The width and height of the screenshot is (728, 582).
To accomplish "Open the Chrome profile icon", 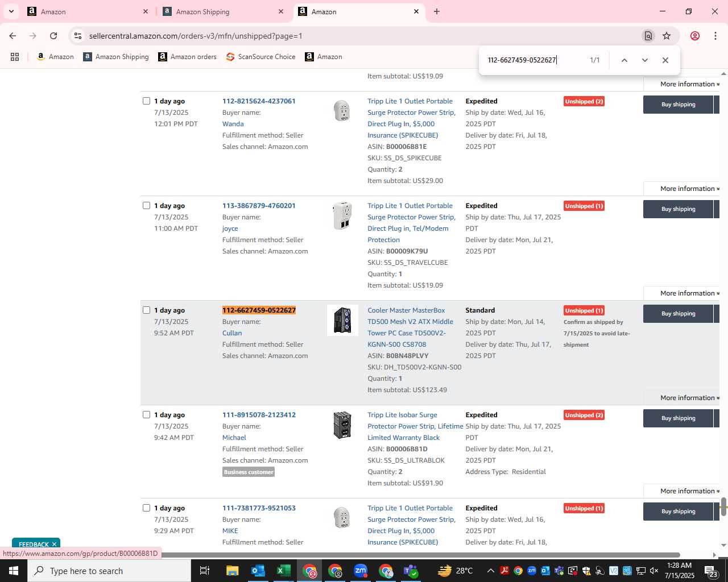I will point(695,36).
